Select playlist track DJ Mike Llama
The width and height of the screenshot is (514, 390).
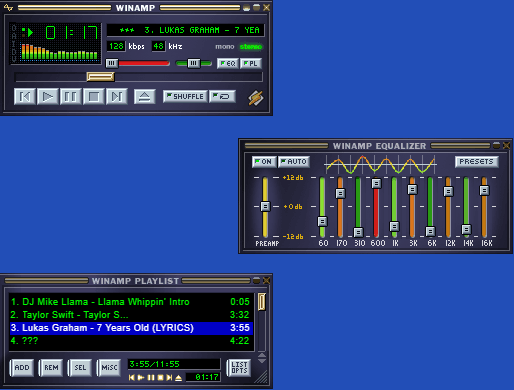pos(131,302)
